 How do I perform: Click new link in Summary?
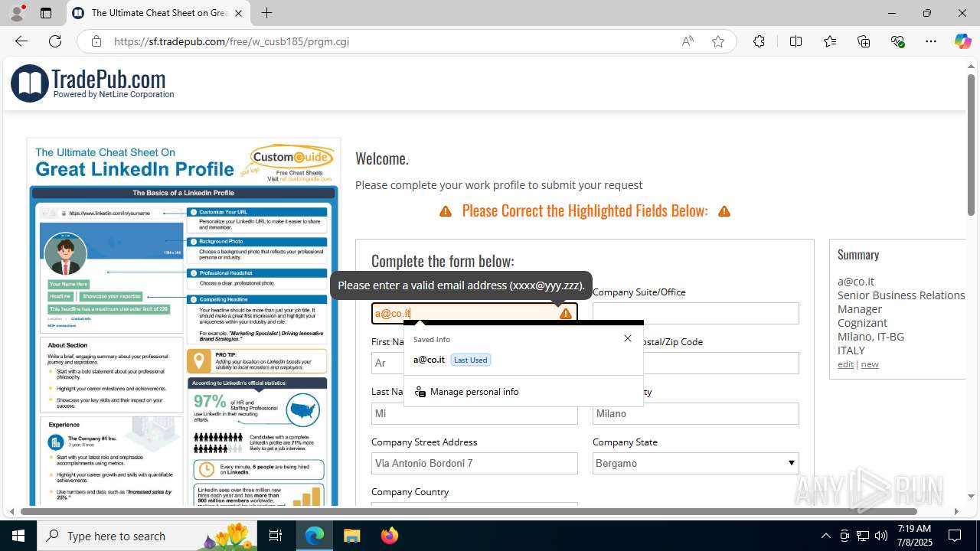[x=870, y=364]
